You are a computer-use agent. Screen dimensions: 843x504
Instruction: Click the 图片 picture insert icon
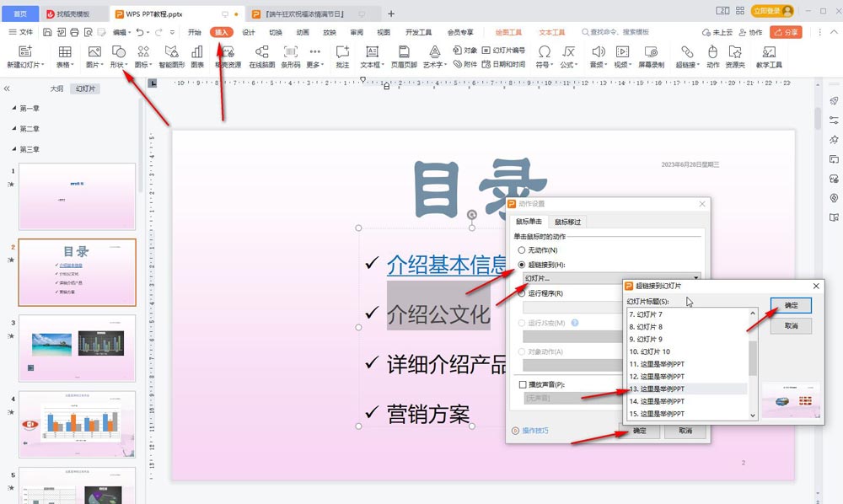pyautogui.click(x=94, y=51)
